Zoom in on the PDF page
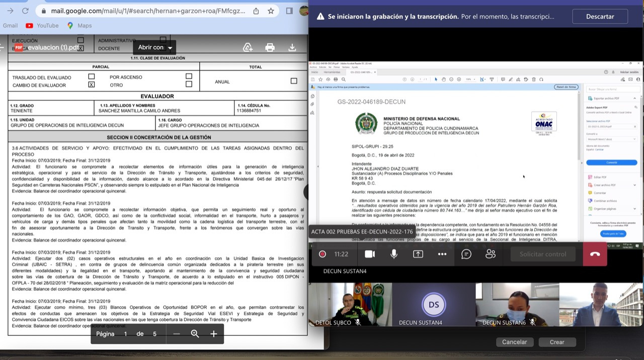 click(x=214, y=334)
